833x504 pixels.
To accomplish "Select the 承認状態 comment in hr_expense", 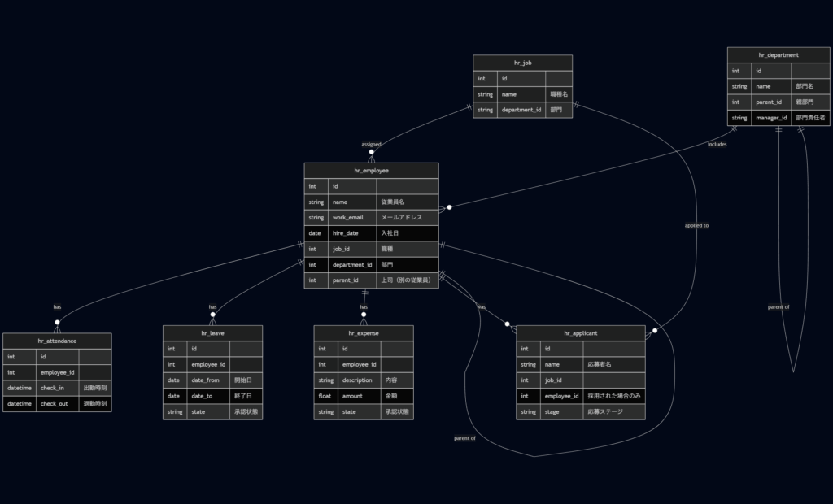I will pyautogui.click(x=397, y=411).
